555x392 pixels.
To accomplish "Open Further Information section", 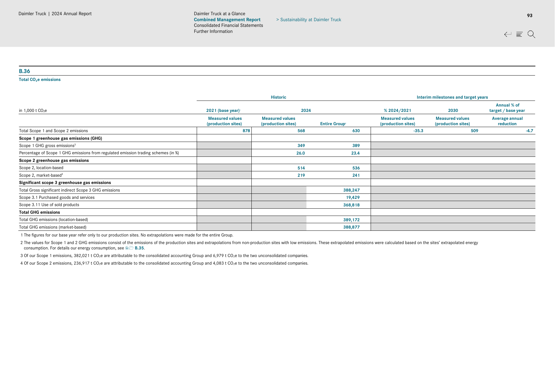I will (x=213, y=31).
